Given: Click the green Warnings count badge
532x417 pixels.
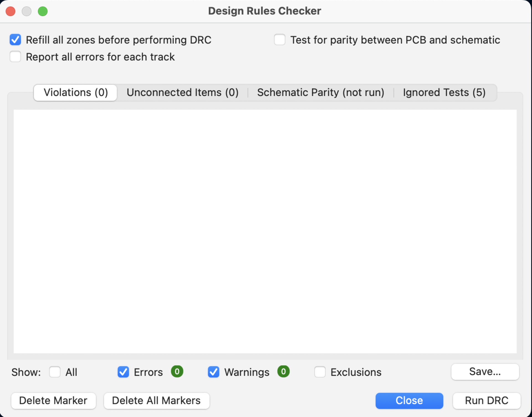Looking at the screenshot, I should click(x=283, y=371).
